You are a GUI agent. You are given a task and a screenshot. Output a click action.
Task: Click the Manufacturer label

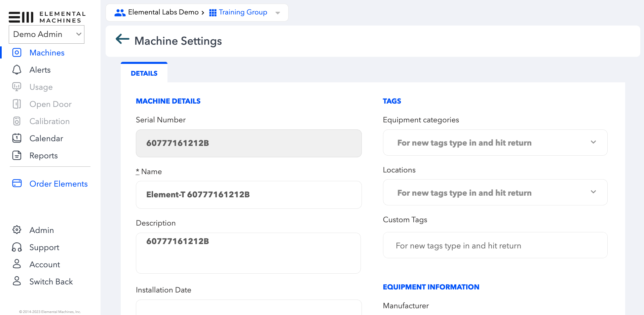coord(406,306)
